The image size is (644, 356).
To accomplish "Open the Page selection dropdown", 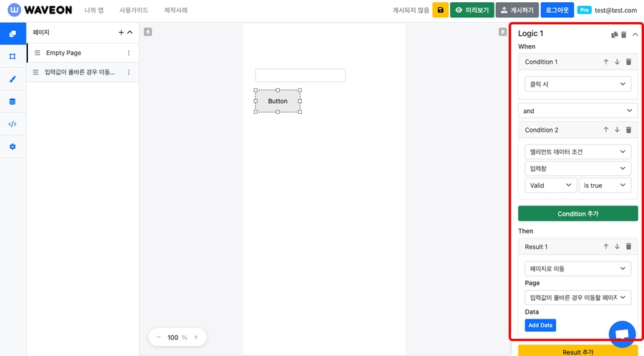I will [x=578, y=297].
